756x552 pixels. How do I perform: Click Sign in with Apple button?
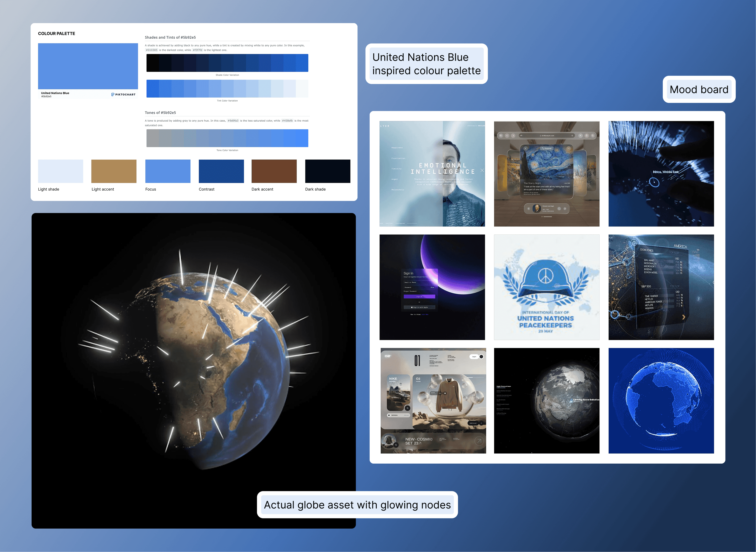click(x=419, y=307)
